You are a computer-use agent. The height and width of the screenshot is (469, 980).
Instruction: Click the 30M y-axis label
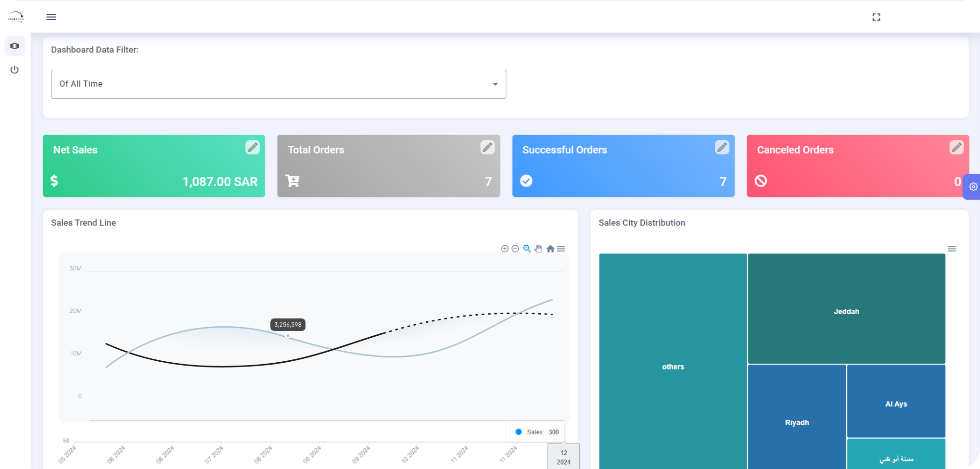coord(76,268)
